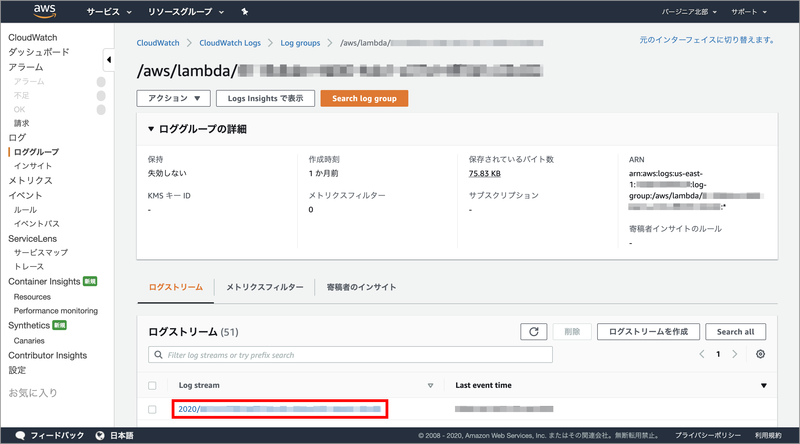Image resolution: width=800 pixels, height=444 pixels.
Task: Open Resources under Container Insights
Action: coord(32,297)
